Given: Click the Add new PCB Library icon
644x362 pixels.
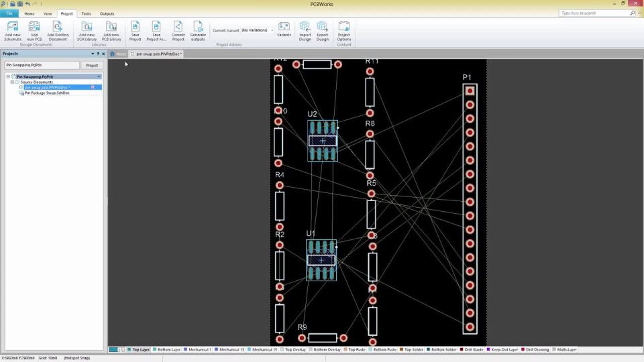Looking at the screenshot, I should (x=111, y=26).
